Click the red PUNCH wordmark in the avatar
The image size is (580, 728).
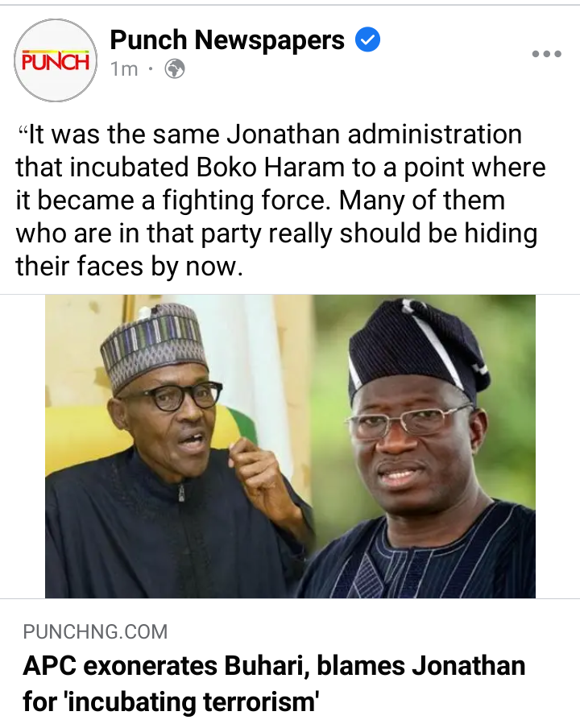[x=56, y=61]
